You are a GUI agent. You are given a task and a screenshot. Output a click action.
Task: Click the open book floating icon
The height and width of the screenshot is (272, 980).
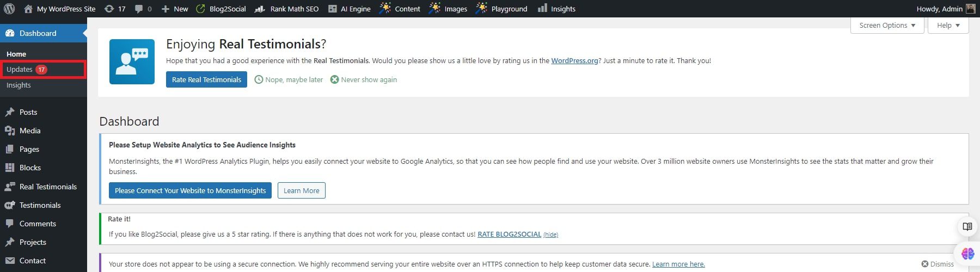pos(967,226)
